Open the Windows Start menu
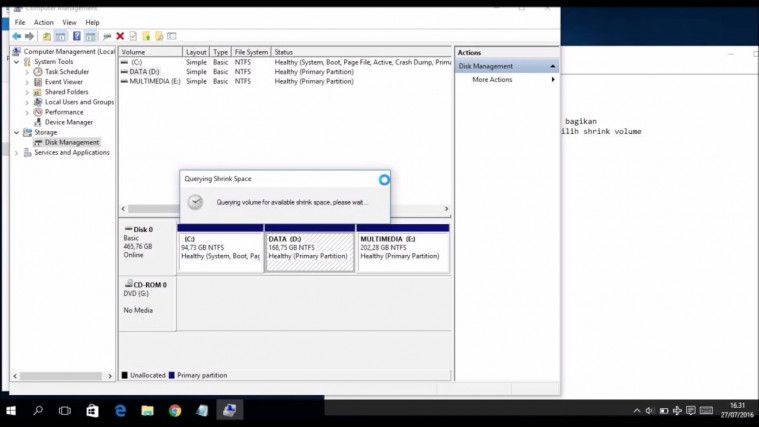This screenshot has height=427, width=759. [x=11, y=411]
